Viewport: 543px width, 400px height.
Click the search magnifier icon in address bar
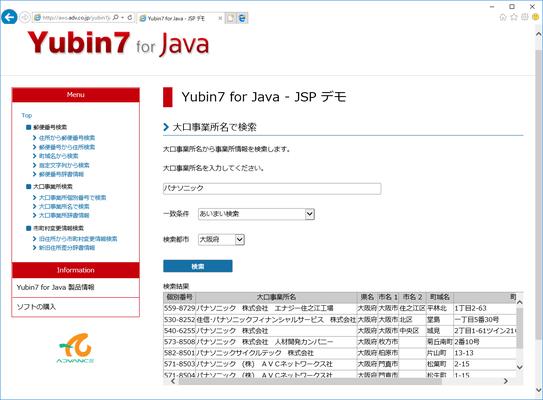(116, 17)
